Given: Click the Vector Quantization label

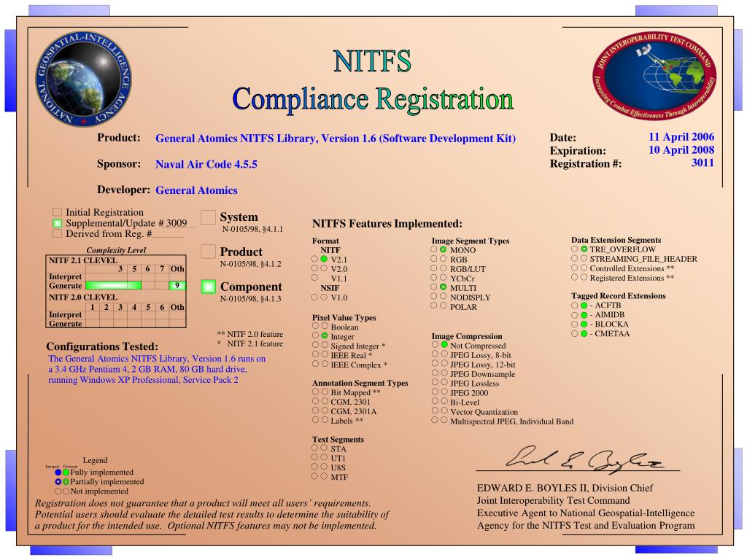Looking at the screenshot, I should click(484, 412).
